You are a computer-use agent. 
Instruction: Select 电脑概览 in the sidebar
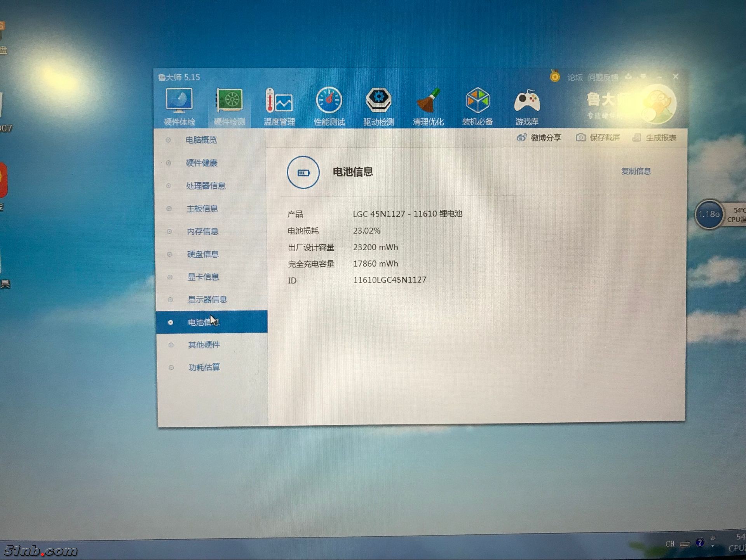pos(201,140)
